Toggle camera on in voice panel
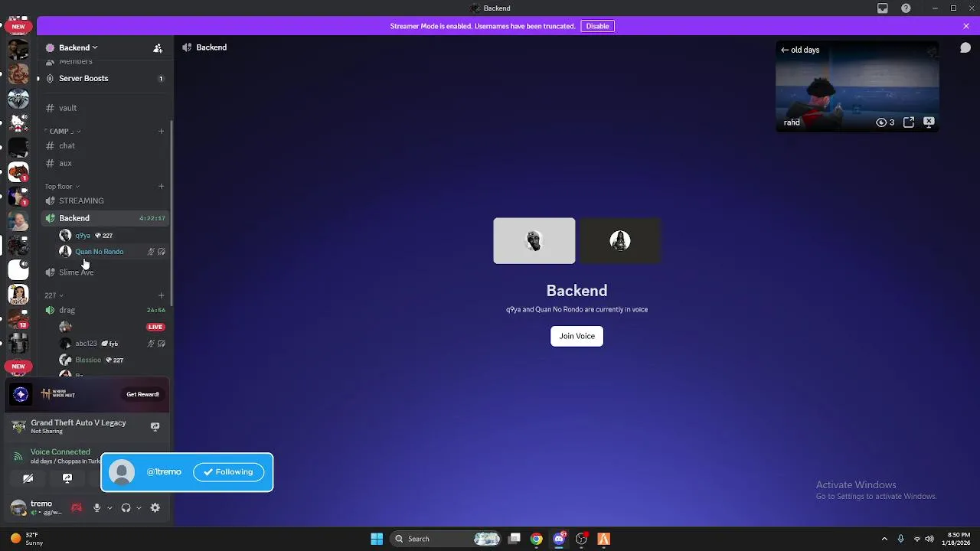 tap(28, 478)
